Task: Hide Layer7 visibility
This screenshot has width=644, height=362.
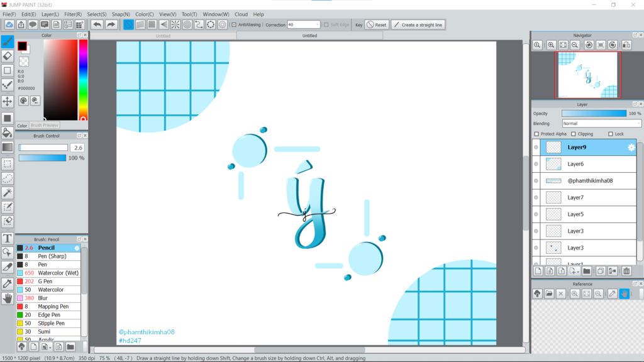Action: tap(536, 197)
